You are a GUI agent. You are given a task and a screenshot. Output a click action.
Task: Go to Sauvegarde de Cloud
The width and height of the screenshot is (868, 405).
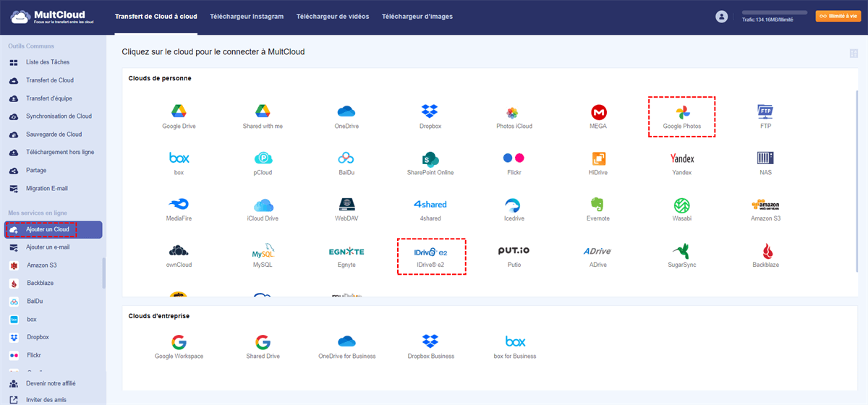[53, 135]
